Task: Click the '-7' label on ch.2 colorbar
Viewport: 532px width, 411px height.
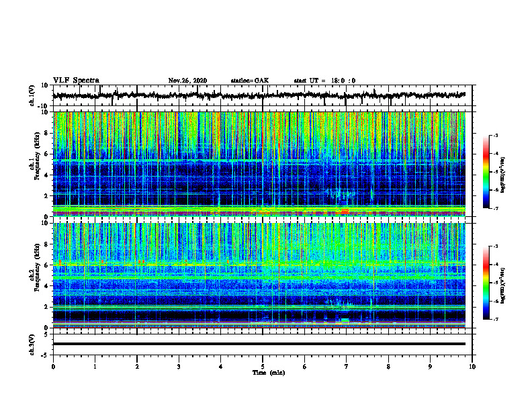Action: (495, 319)
